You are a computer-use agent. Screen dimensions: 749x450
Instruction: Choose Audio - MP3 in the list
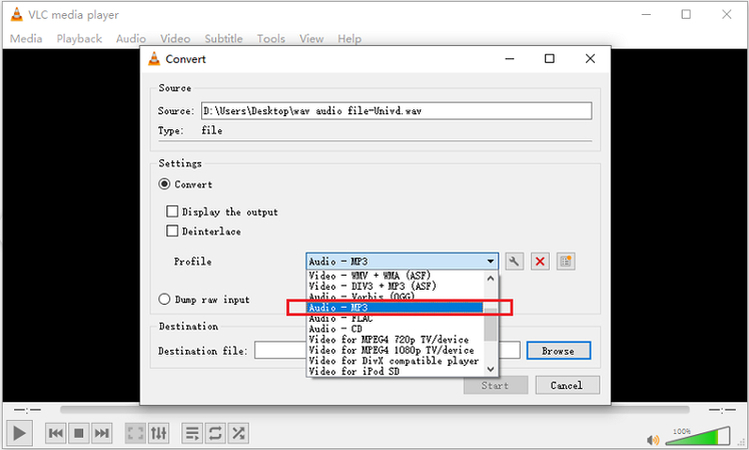point(395,308)
